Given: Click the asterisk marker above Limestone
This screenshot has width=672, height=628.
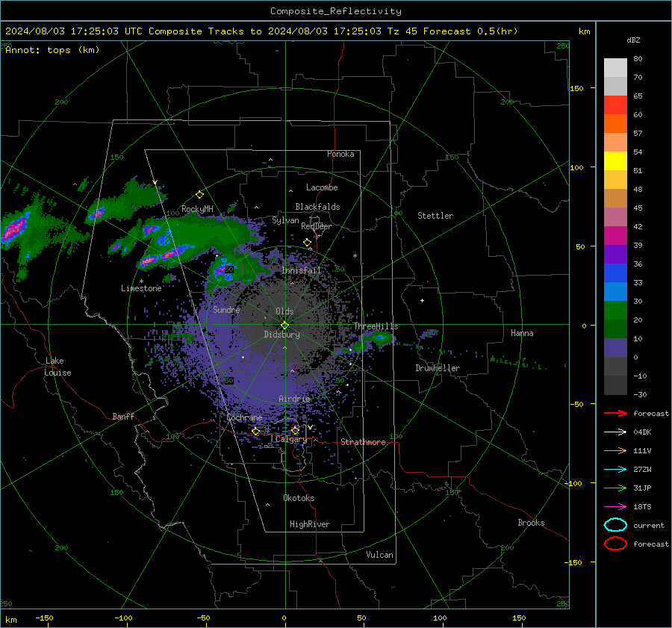Looking at the screenshot, I should 141,282.
